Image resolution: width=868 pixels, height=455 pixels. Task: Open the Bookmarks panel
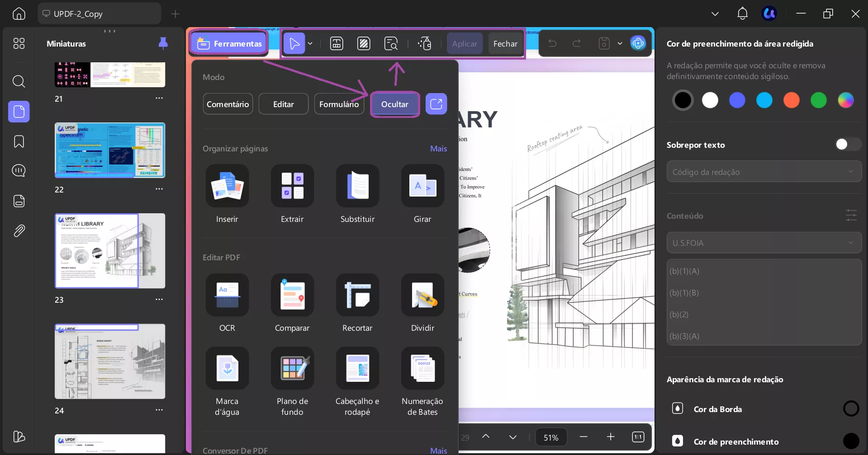(19, 141)
